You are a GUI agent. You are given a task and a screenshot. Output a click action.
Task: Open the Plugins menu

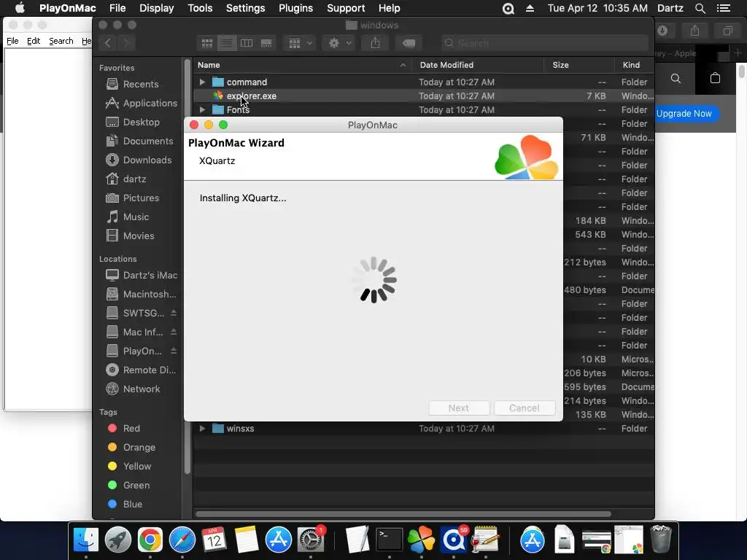tap(296, 8)
